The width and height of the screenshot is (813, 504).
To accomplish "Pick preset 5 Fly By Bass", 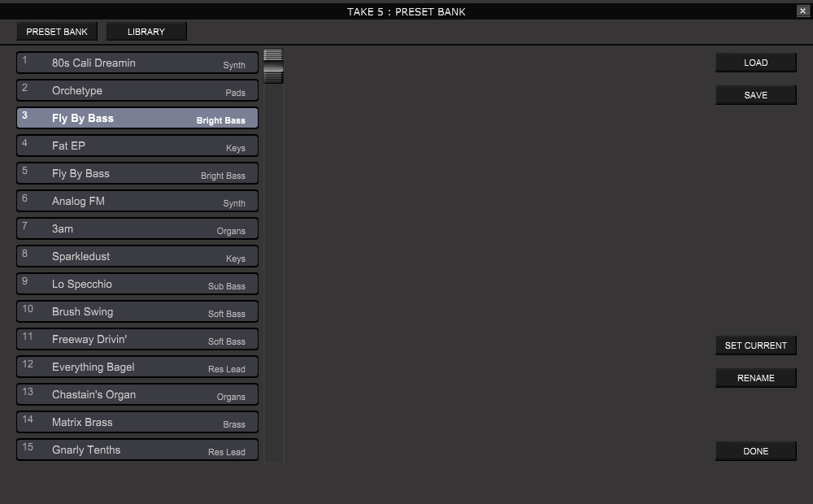I will pyautogui.click(x=137, y=174).
